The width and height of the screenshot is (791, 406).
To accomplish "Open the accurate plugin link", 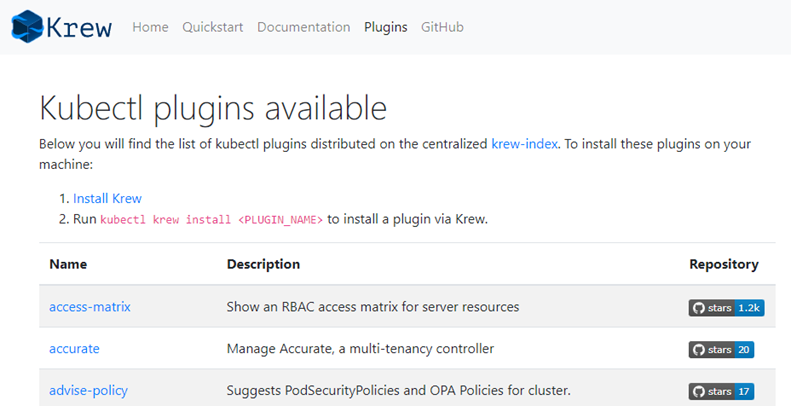I will (74, 349).
